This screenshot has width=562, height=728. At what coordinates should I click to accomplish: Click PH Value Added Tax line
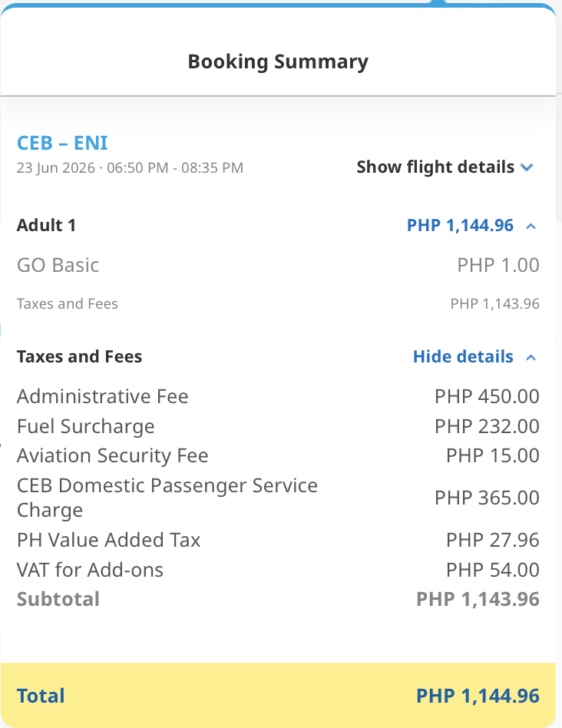pos(278,540)
